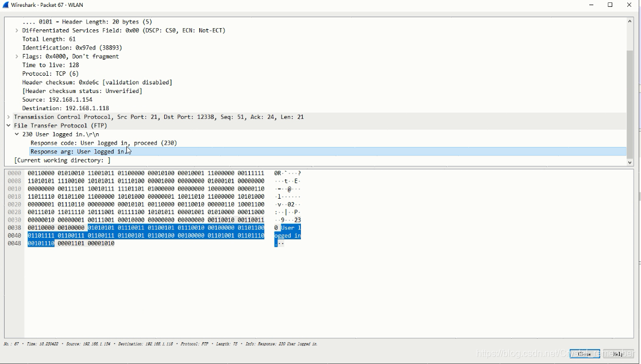Screen dimensions: 641x364
Task: Select Time to live: 128 row
Action: pos(51,65)
